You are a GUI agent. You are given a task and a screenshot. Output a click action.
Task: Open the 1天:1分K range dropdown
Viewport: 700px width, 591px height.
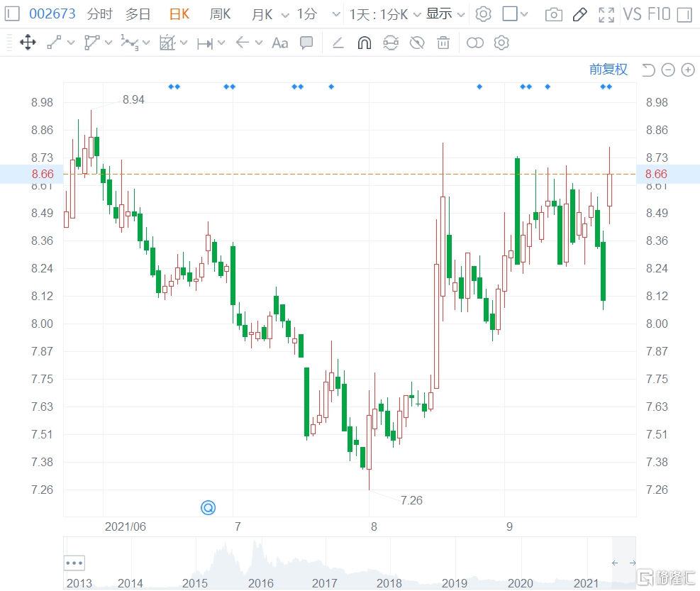(385, 14)
